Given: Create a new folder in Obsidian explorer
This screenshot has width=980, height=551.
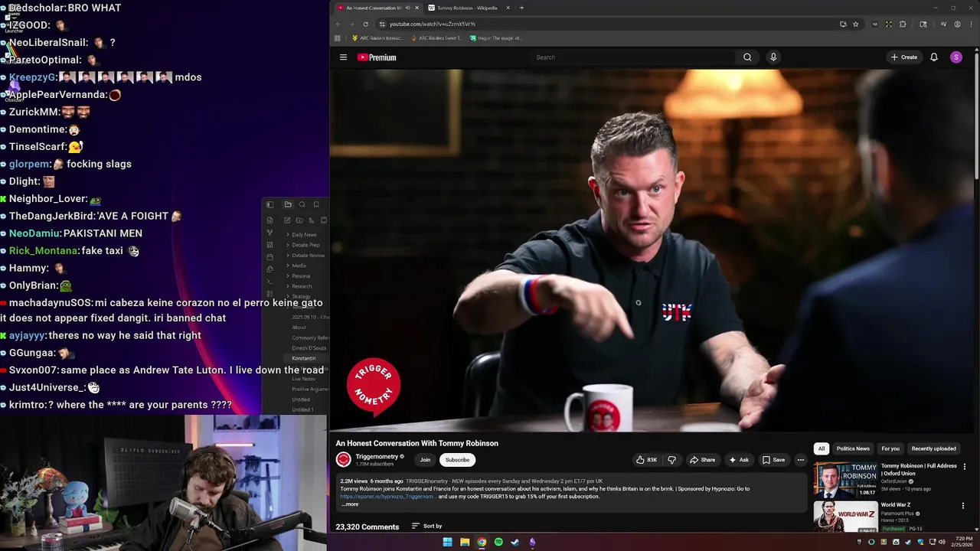Looking at the screenshot, I should click(299, 220).
